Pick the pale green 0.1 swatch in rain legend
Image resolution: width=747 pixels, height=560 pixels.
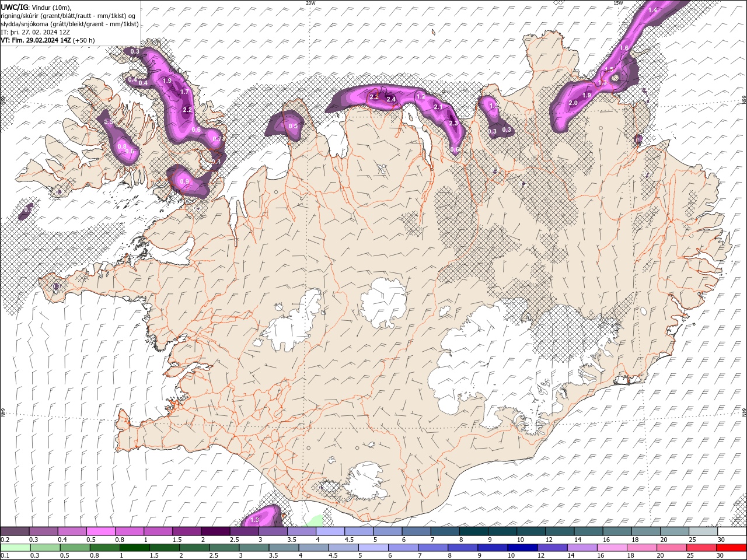click(16, 548)
